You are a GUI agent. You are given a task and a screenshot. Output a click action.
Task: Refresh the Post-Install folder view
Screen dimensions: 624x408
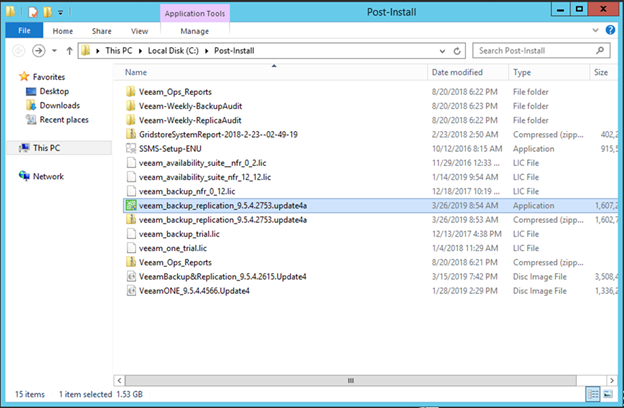tap(457, 51)
